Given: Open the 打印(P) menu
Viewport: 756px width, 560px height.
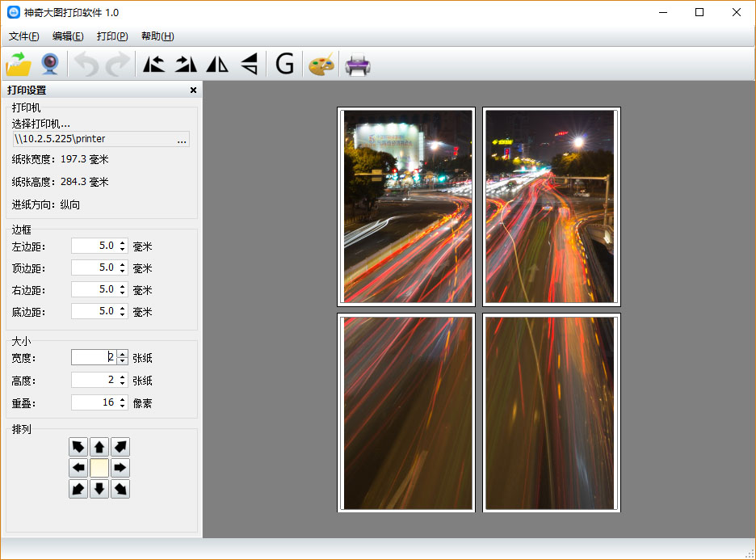Looking at the screenshot, I should point(112,36).
